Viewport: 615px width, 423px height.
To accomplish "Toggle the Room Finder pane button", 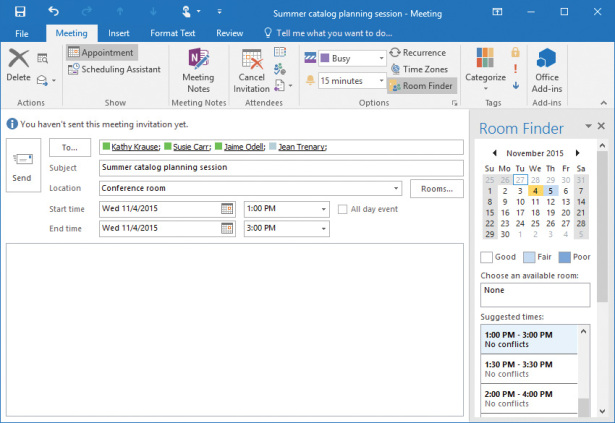I will 421,86.
